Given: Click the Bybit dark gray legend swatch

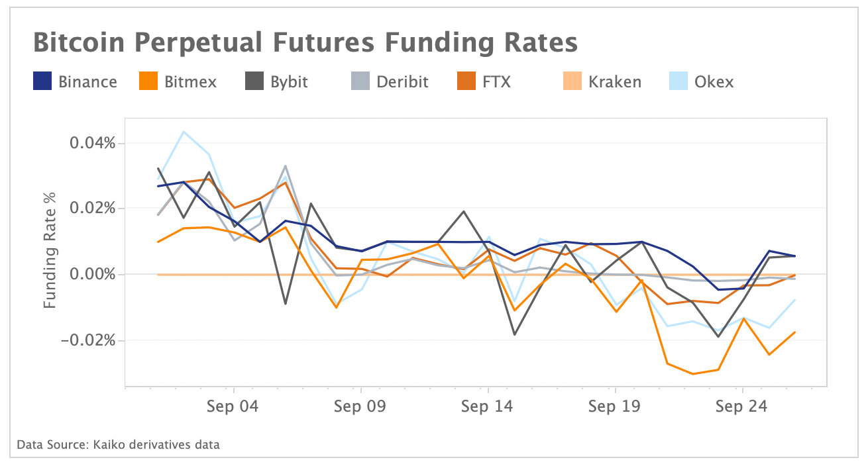Looking at the screenshot, I should tap(254, 81).
